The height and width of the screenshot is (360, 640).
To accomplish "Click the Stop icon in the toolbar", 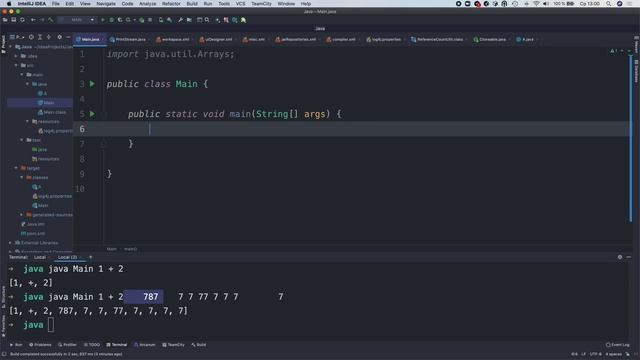I will point(150,20).
